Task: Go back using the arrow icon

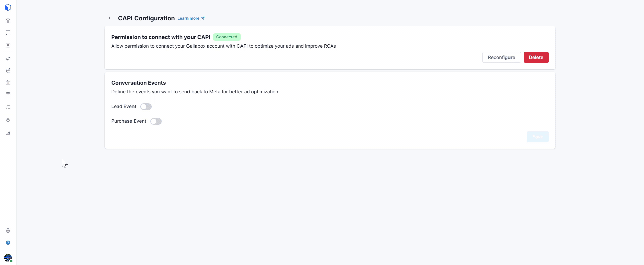Action: point(110,18)
